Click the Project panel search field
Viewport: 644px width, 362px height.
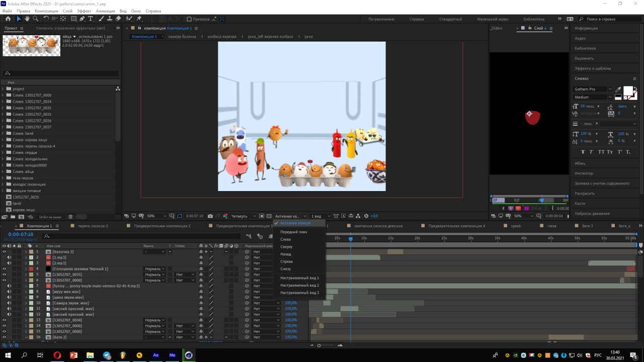pos(60,73)
